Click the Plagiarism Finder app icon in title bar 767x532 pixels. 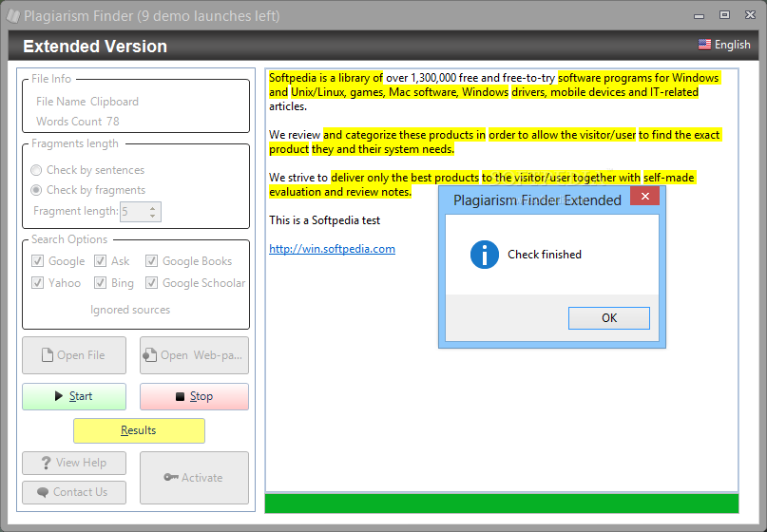pyautogui.click(x=13, y=16)
